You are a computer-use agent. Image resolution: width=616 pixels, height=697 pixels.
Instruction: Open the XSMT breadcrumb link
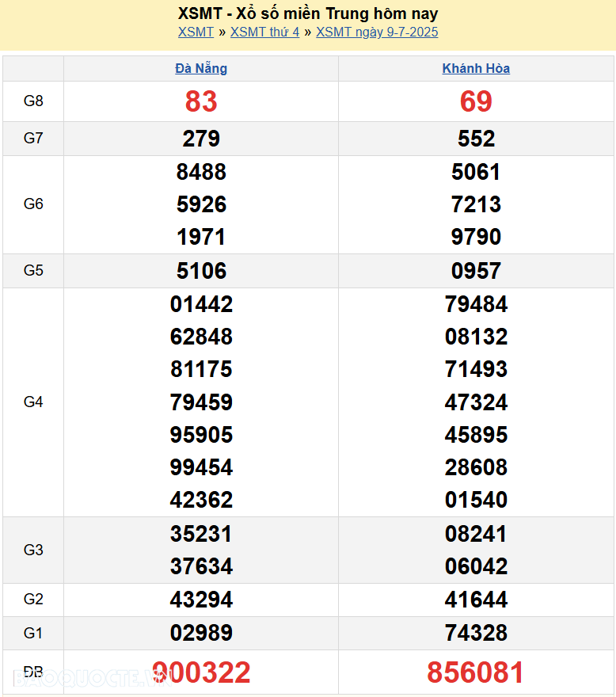pyautogui.click(x=196, y=32)
